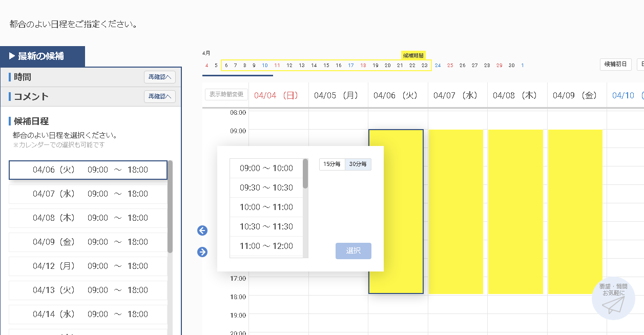Click yellow availability block for 04/08（木）
This screenshot has height=335, width=644.
515,212
